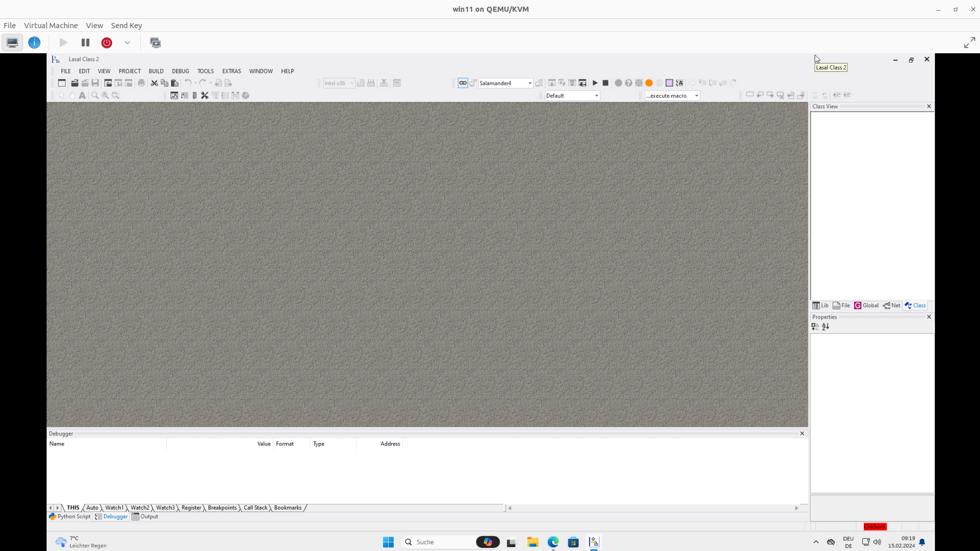Switch to the Global view tab
Image resolution: width=980 pixels, height=551 pixels.
pyautogui.click(x=866, y=306)
